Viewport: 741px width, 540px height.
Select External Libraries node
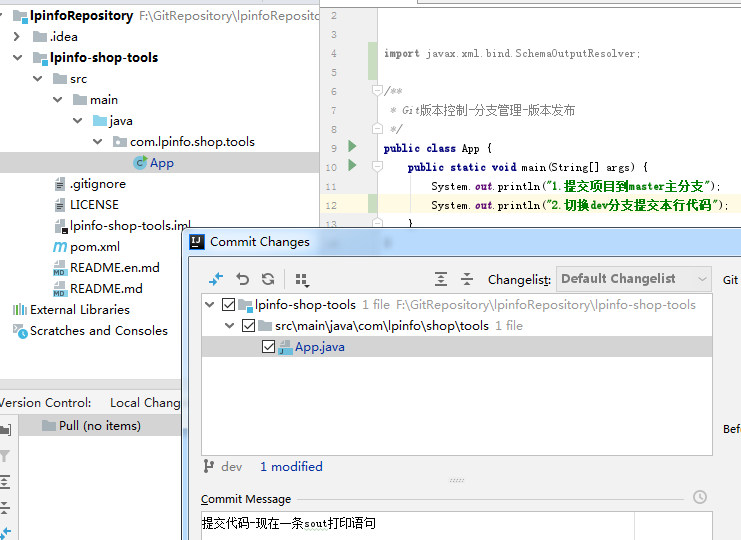point(80,310)
